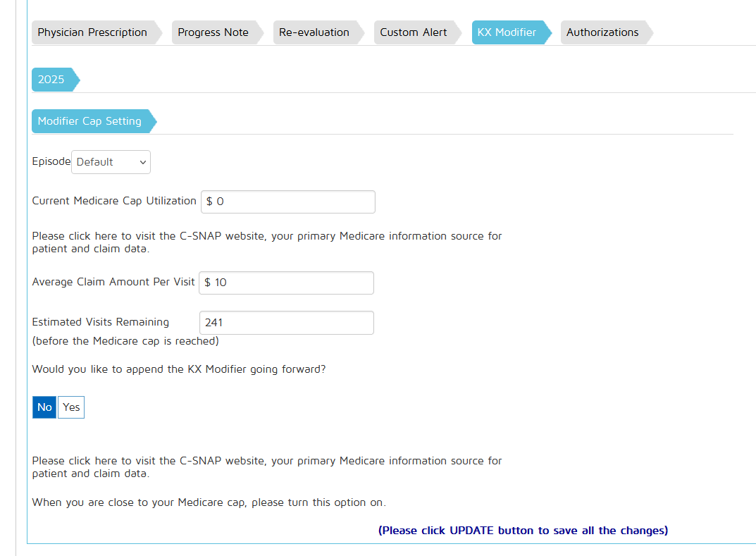The image size is (756, 556).
Task: Click the Current Medicare Cap Utilization field
Action: coord(287,202)
